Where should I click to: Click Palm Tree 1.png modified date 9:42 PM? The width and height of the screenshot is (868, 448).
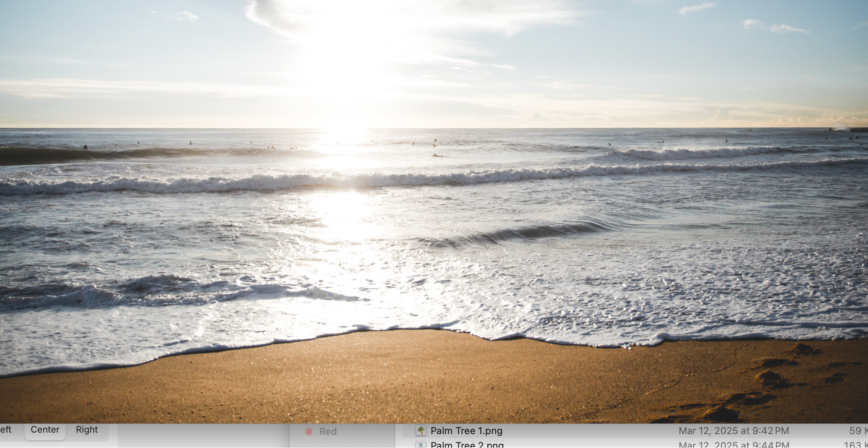coord(733,431)
